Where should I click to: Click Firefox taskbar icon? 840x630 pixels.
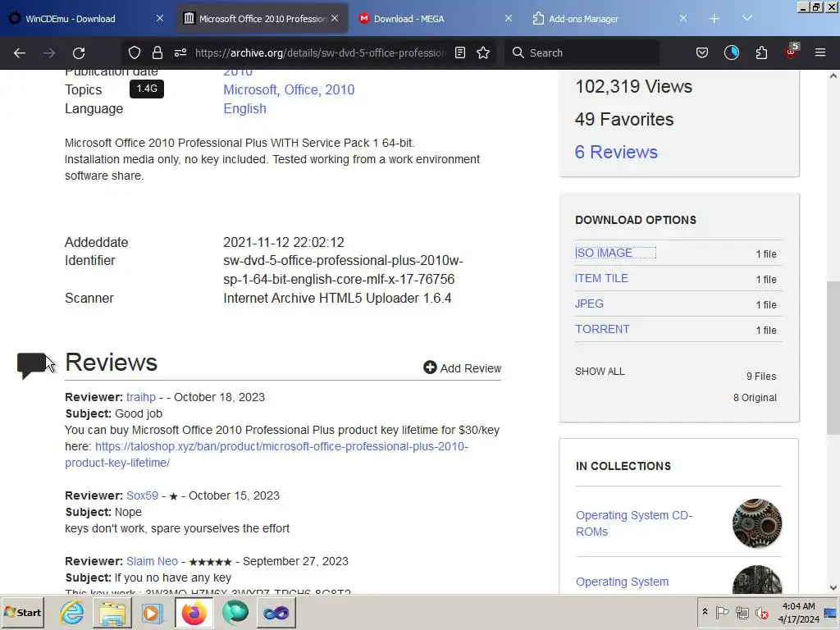click(x=194, y=612)
